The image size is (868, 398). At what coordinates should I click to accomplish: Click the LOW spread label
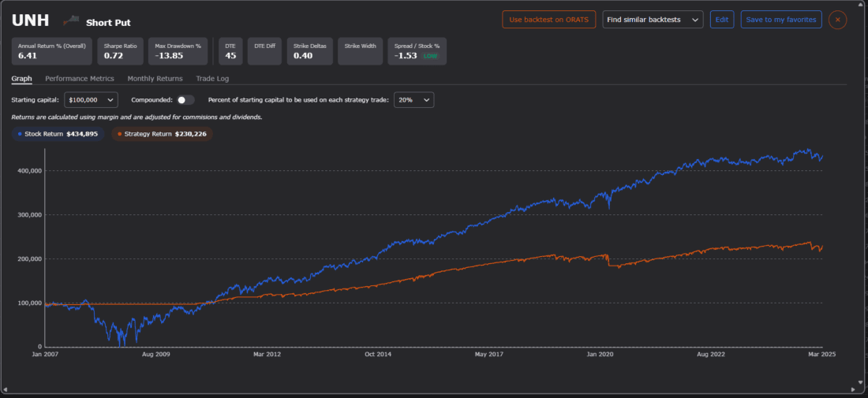pyautogui.click(x=429, y=57)
